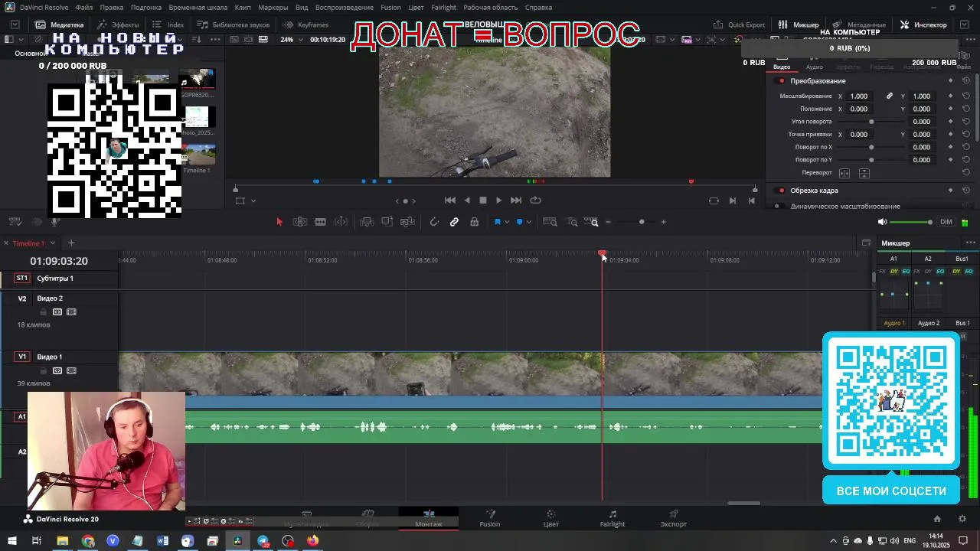Adjust the Поворот по X slider
Viewport: 980px width, 551px height.
point(871,147)
